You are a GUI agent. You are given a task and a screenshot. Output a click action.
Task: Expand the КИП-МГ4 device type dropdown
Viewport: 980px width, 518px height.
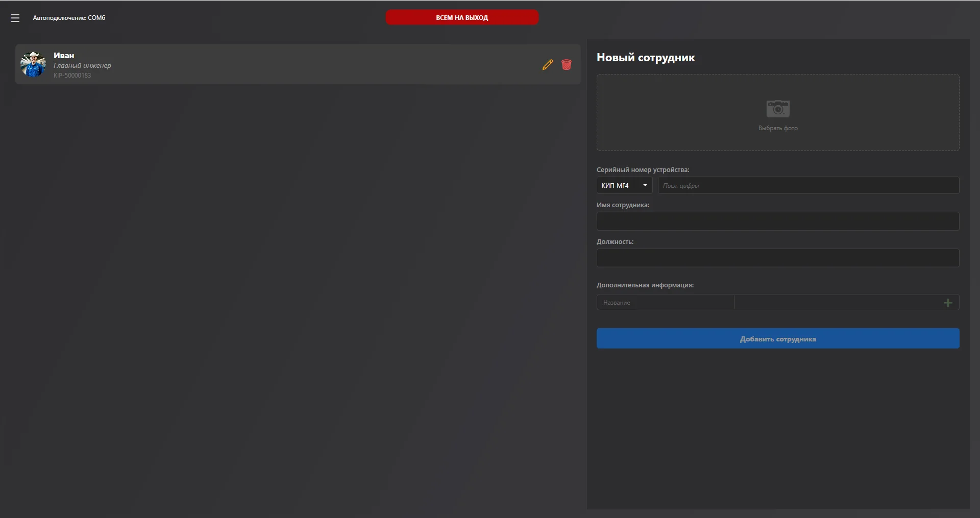click(624, 185)
